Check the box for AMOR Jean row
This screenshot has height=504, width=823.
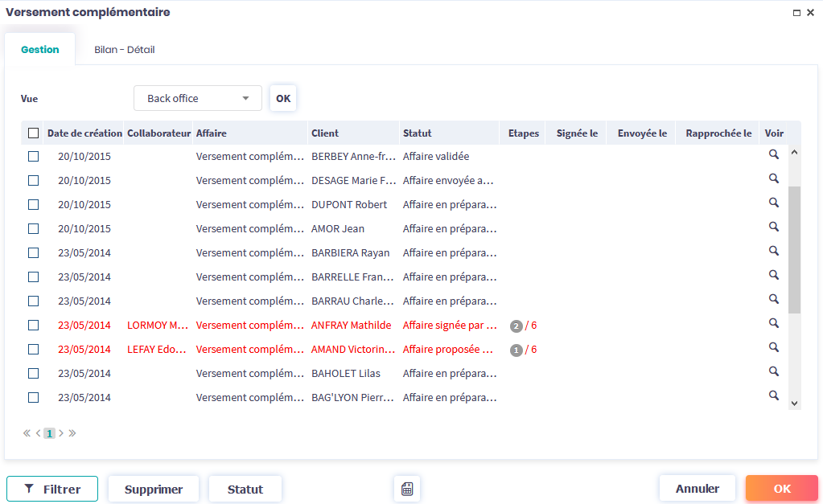[33, 229]
